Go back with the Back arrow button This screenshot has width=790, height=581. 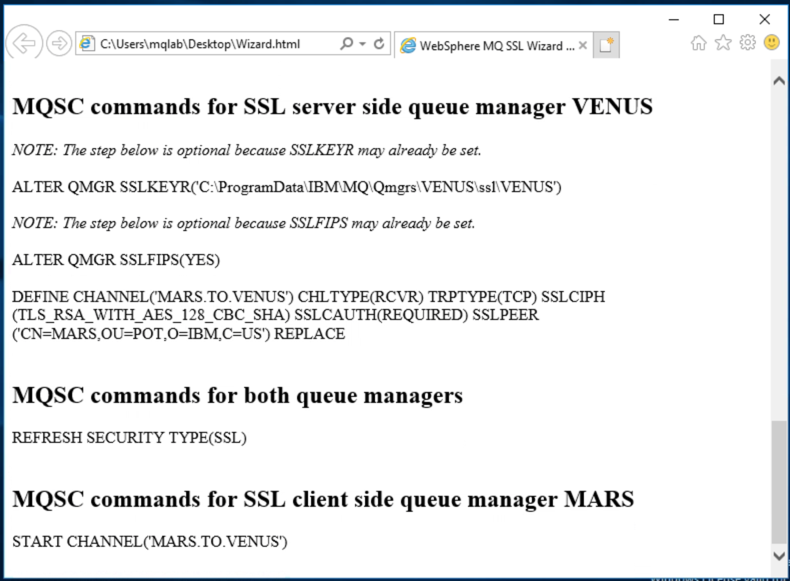pos(24,43)
